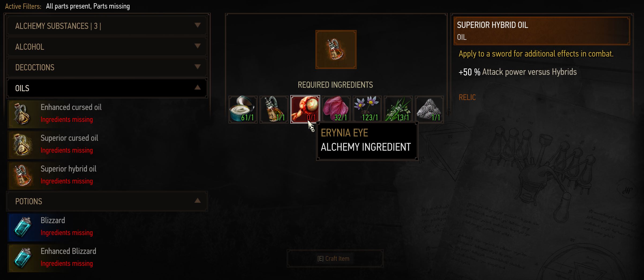The image size is (644, 280).
Task: Open the Blizzard potion recipe
Action: pyautogui.click(x=107, y=227)
